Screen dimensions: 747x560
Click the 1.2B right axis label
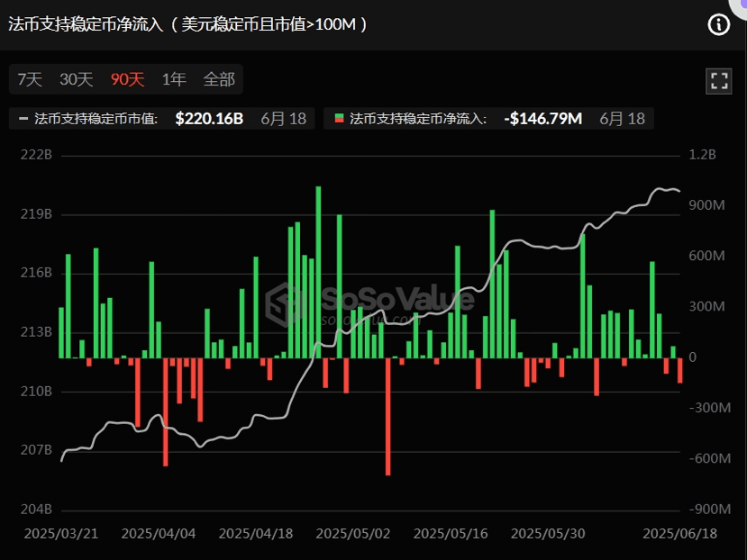(x=702, y=155)
